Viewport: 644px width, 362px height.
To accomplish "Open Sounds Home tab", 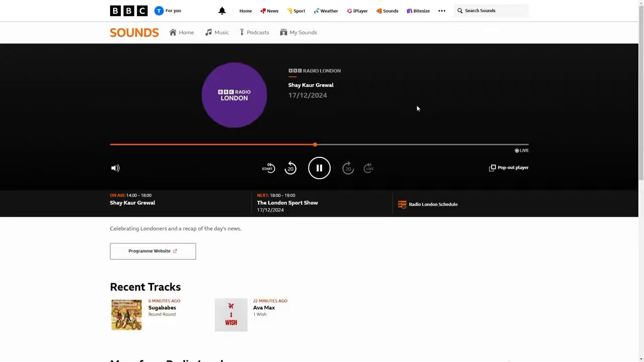I will point(182,32).
